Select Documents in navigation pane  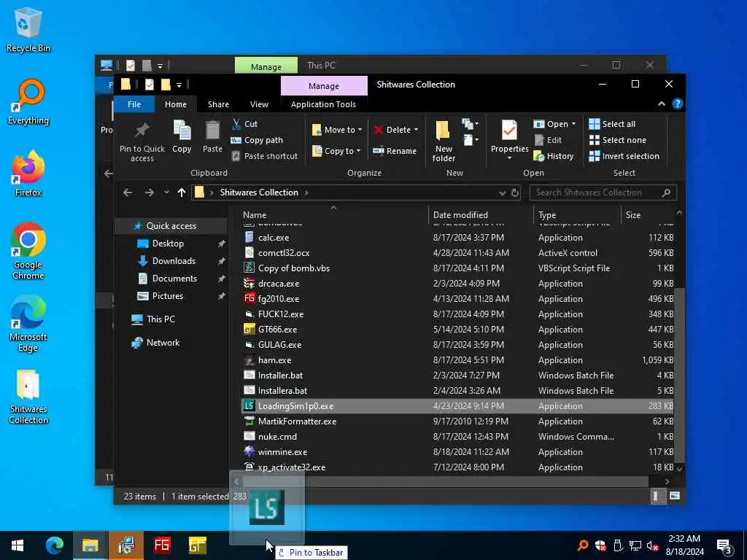click(x=174, y=278)
